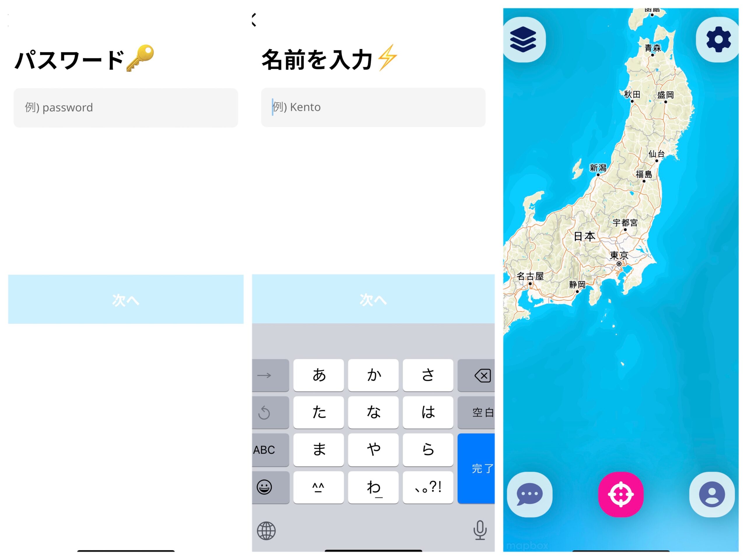Switch to ABC keyboard mode
Screen dimensions: 747x560
[268, 448]
